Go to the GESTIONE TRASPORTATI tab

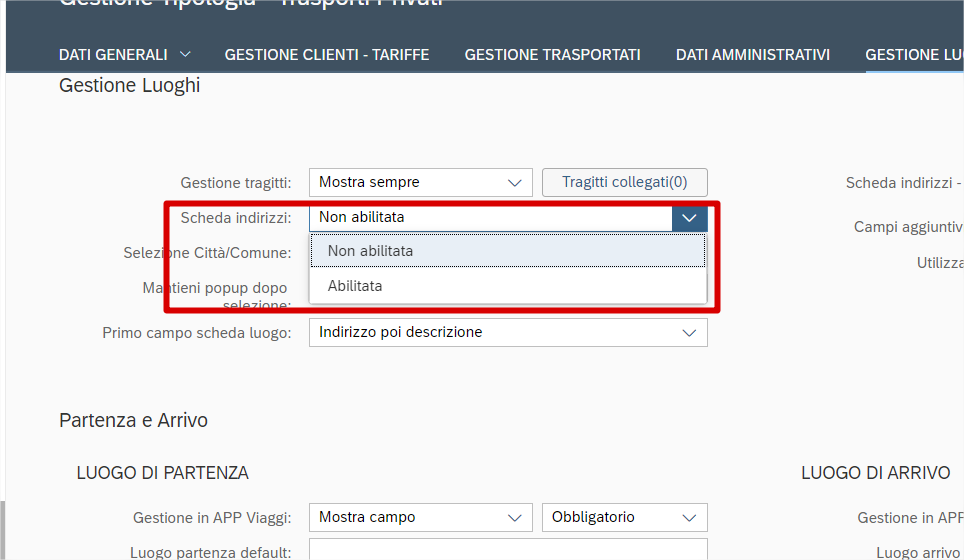[552, 54]
